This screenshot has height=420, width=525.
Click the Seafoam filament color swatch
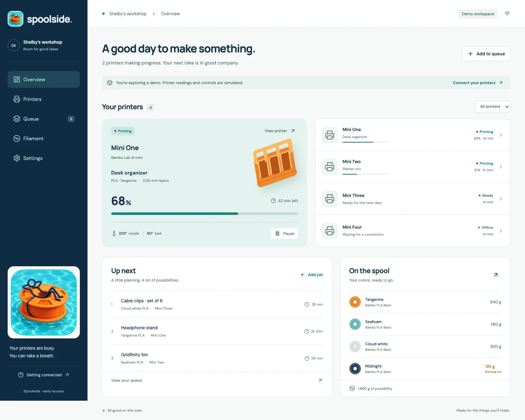click(x=355, y=324)
